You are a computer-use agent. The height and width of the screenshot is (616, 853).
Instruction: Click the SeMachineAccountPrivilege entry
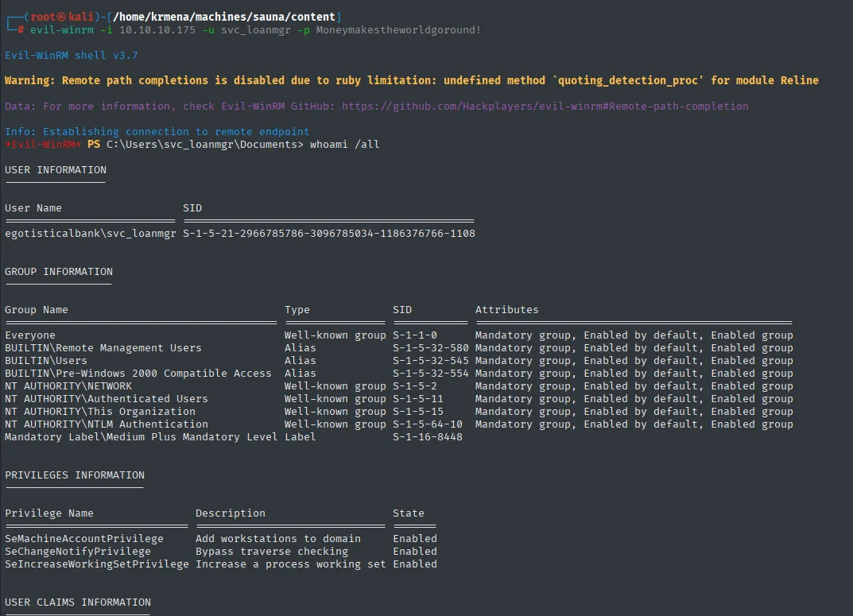[x=83, y=538]
